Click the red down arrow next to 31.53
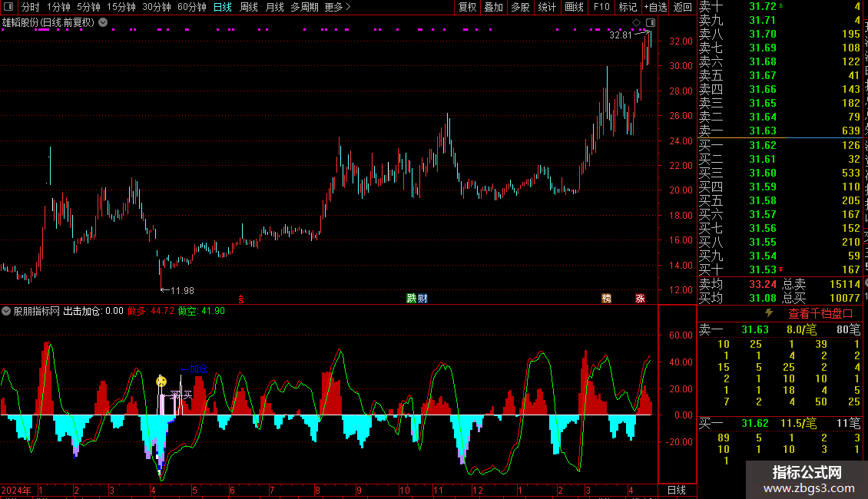The height and width of the screenshot is (499, 868). (780, 269)
